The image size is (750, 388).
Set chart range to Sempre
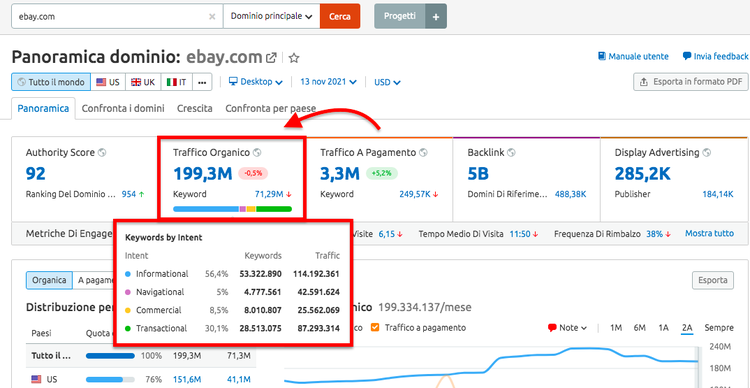(719, 328)
